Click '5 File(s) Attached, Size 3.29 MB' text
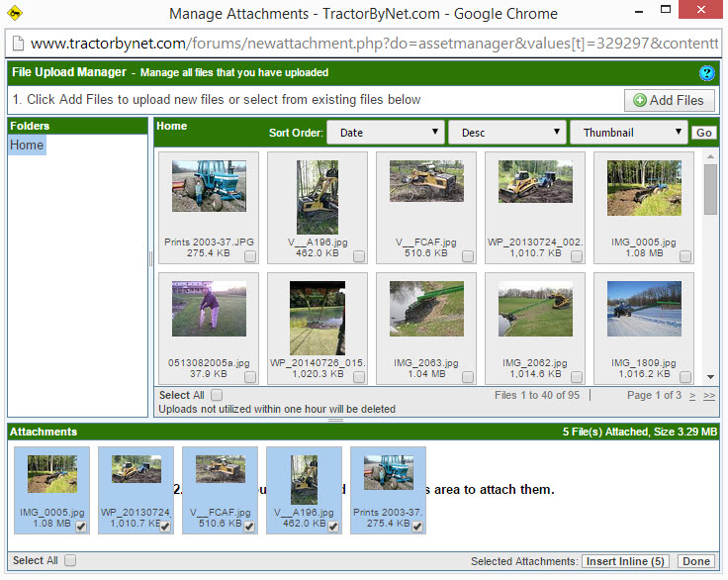This screenshot has height=580, width=728. point(639,432)
